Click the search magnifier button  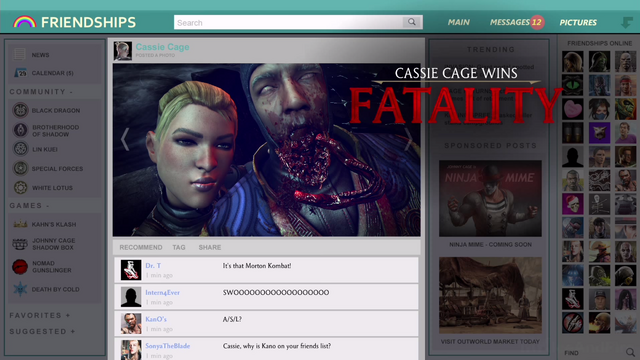pos(412,22)
